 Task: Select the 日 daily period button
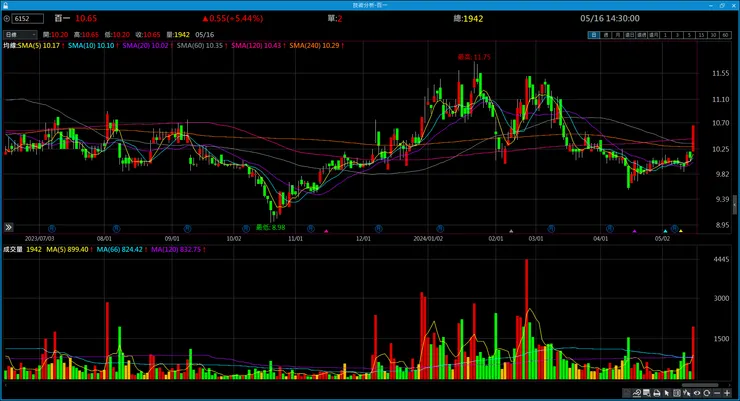point(594,35)
